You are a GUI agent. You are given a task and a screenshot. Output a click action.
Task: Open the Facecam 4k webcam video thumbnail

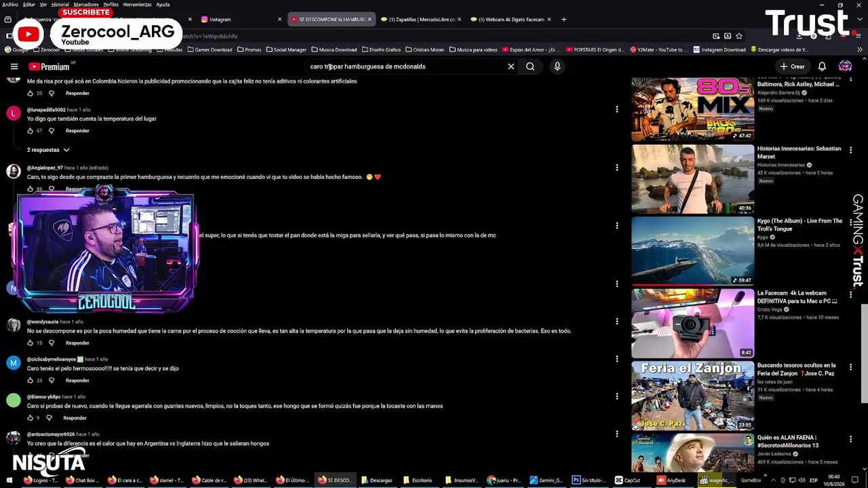pyautogui.click(x=692, y=323)
